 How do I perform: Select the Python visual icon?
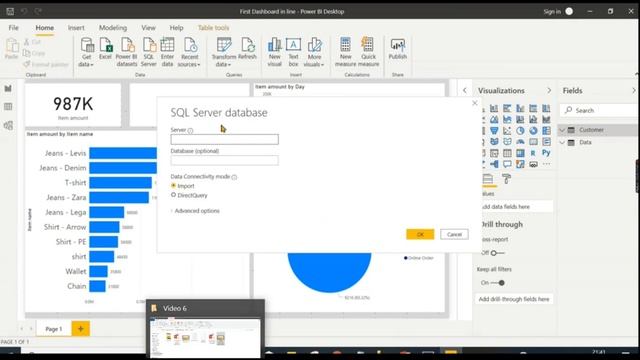pos(547,153)
